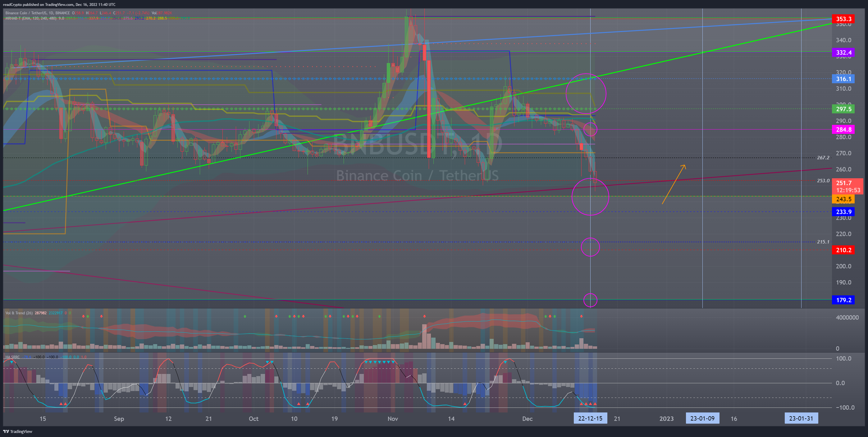Click the Dec label on time axis

coord(527,419)
